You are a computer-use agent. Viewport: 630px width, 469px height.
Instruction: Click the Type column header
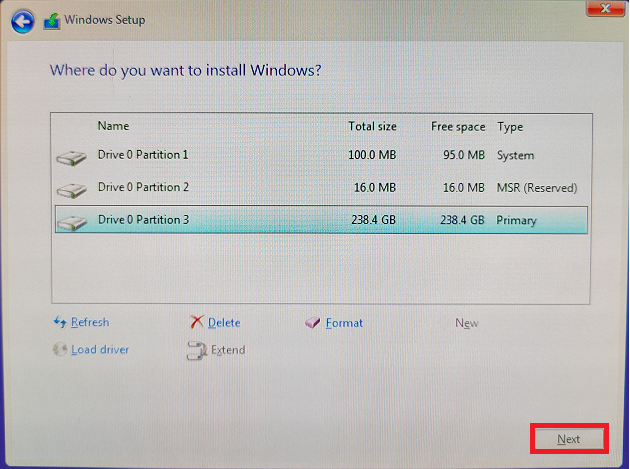click(x=510, y=127)
